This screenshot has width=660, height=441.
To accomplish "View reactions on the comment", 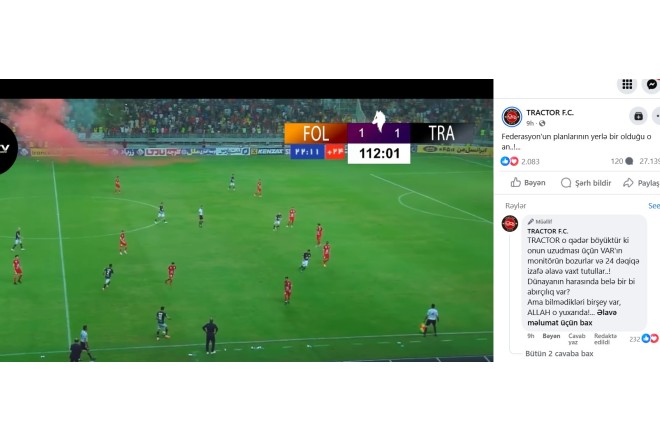I will click(644, 339).
